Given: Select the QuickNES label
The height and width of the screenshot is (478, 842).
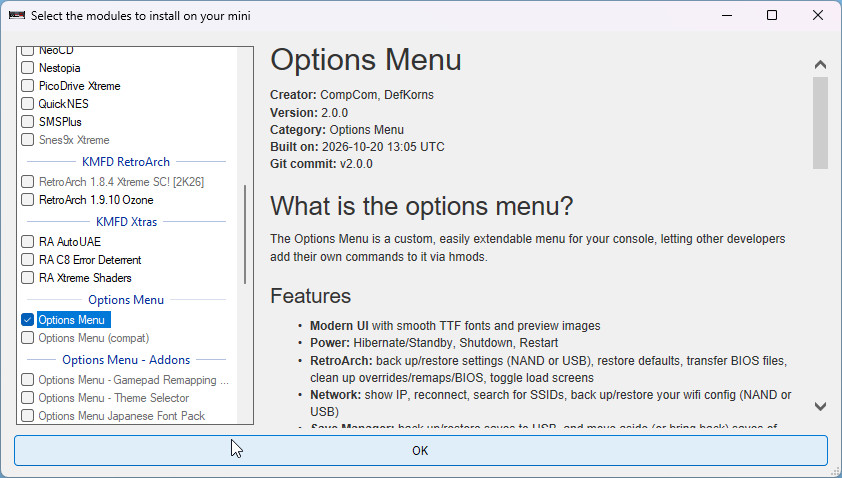Looking at the screenshot, I should point(63,104).
